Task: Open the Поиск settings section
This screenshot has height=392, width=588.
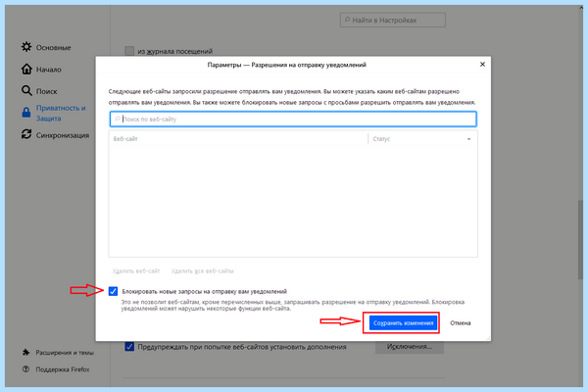Action: (46, 91)
